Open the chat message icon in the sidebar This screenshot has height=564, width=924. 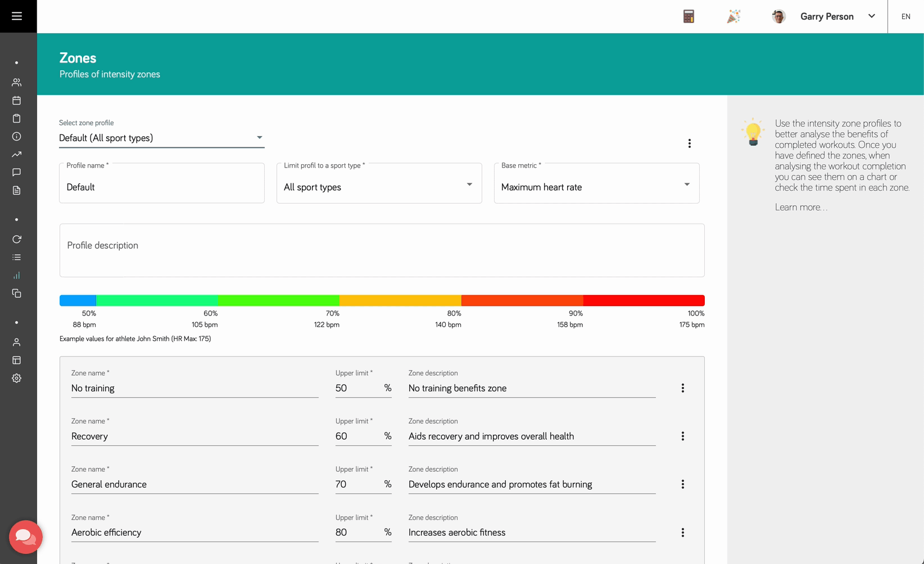point(17,173)
